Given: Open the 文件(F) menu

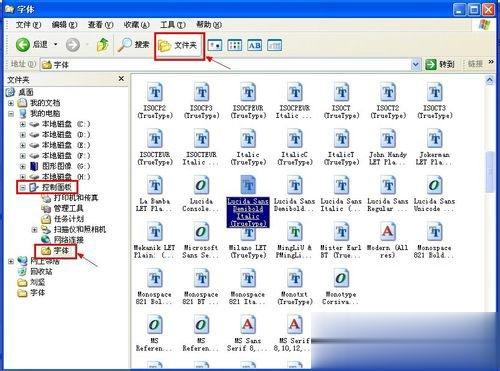Looking at the screenshot, I should pyautogui.click(x=28, y=25).
